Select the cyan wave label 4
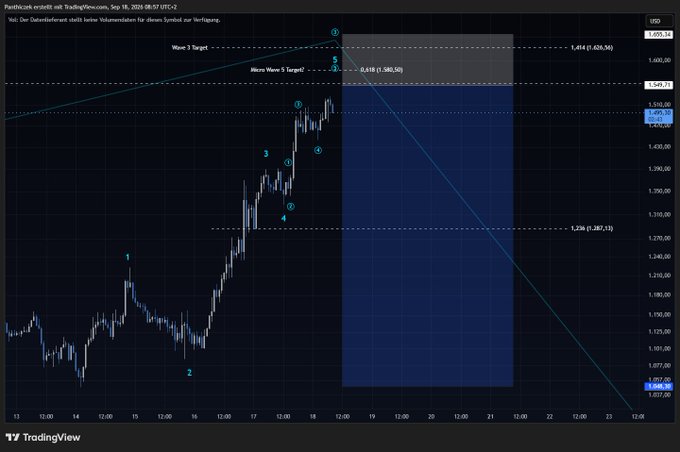Viewport: 680px width, 452px height. (284, 218)
